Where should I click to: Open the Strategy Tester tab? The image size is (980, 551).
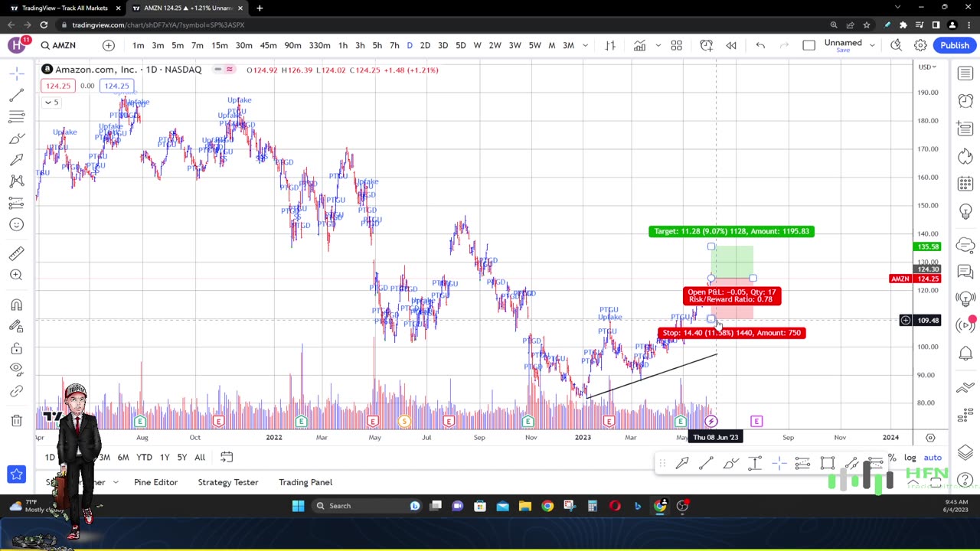228,482
